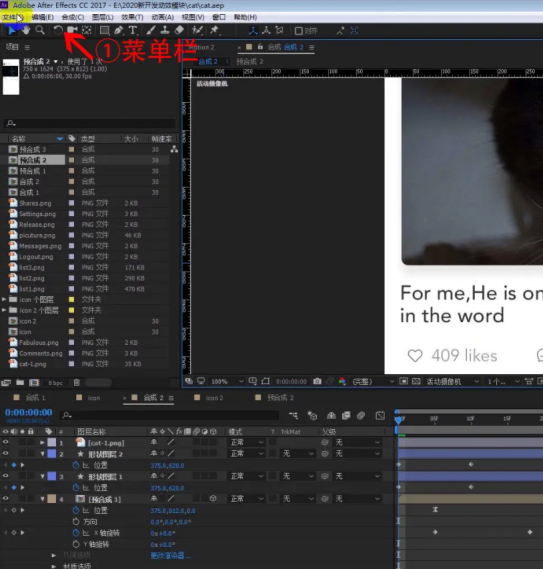Expand the icon 个图层 folder
543x569 pixels.
(4, 299)
